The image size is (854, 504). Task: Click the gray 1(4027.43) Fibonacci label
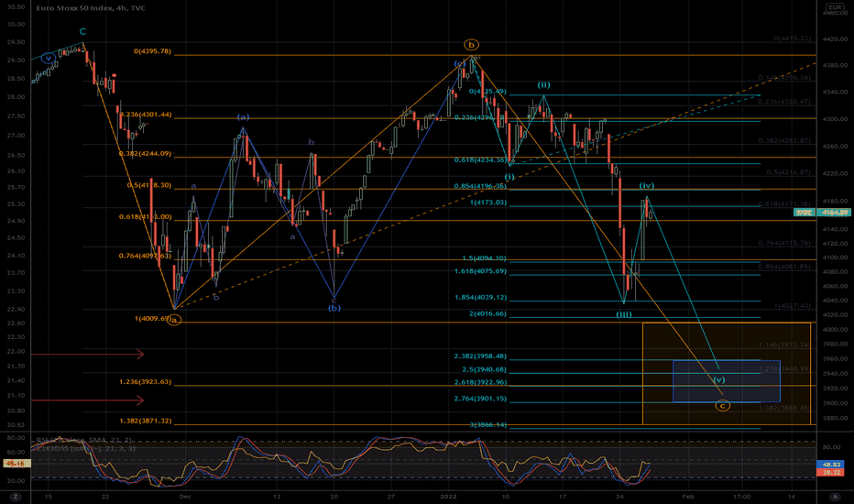(x=792, y=306)
